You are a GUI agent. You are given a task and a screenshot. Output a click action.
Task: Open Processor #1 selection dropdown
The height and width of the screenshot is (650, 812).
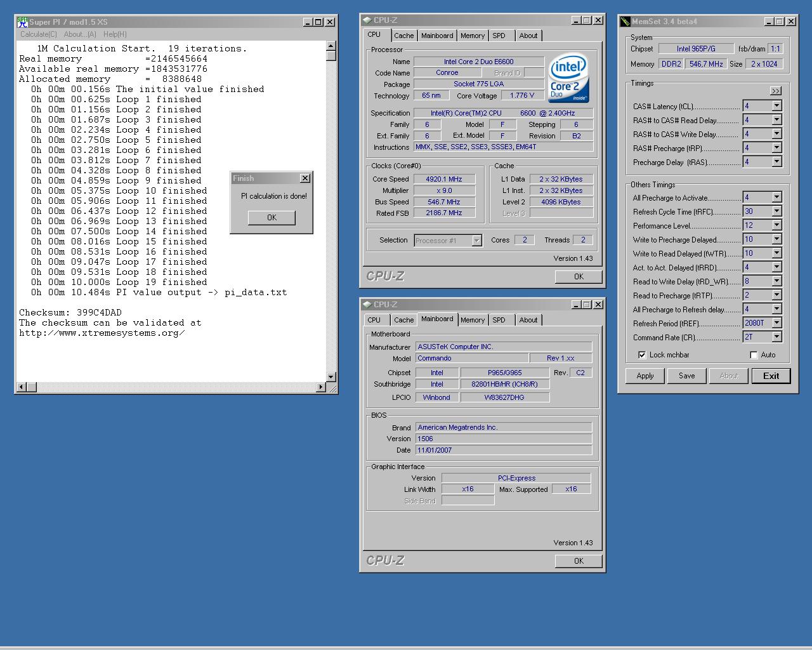click(x=476, y=241)
